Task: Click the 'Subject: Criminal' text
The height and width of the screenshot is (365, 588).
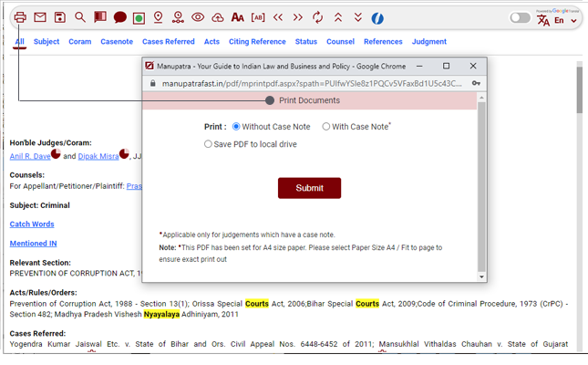Action: (40, 205)
